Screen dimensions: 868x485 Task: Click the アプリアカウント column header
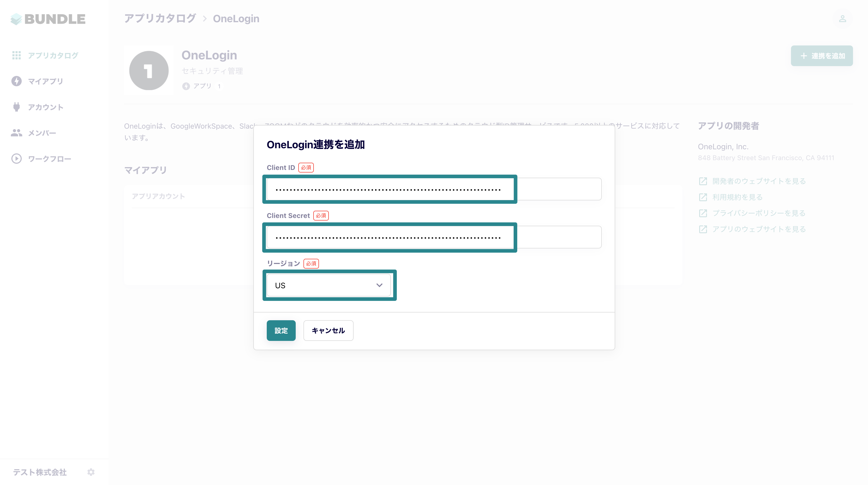point(158,196)
